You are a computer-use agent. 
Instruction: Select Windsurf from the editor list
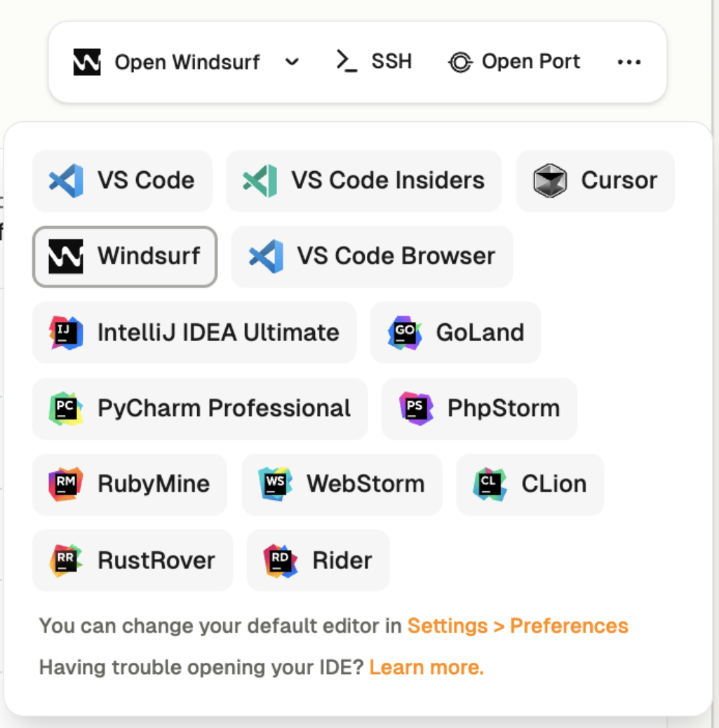point(125,257)
